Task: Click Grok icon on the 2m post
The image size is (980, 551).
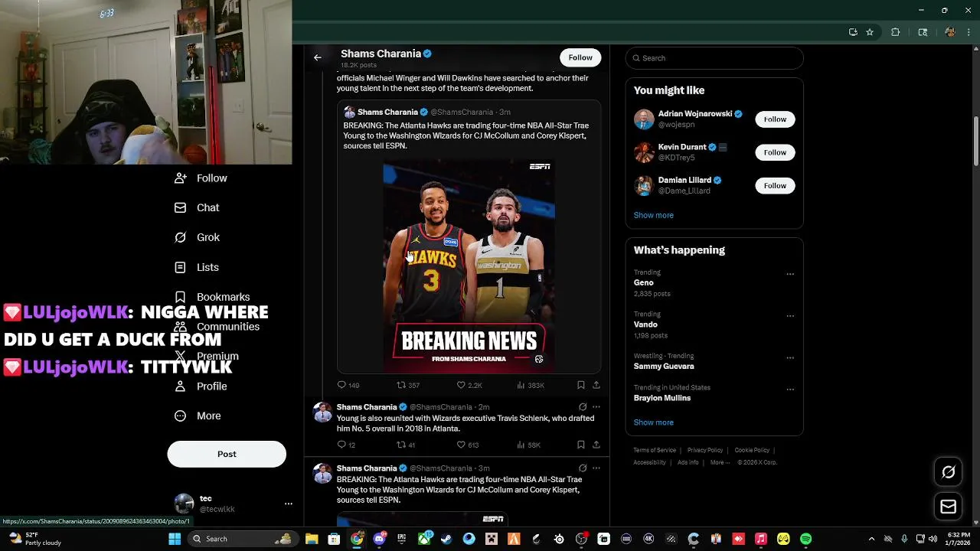Action: pos(583,407)
